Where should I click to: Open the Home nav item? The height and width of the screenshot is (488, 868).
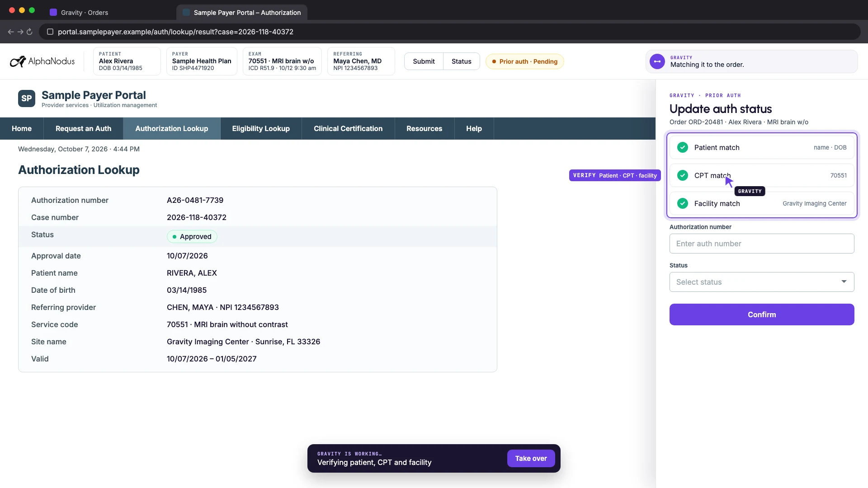tap(22, 128)
